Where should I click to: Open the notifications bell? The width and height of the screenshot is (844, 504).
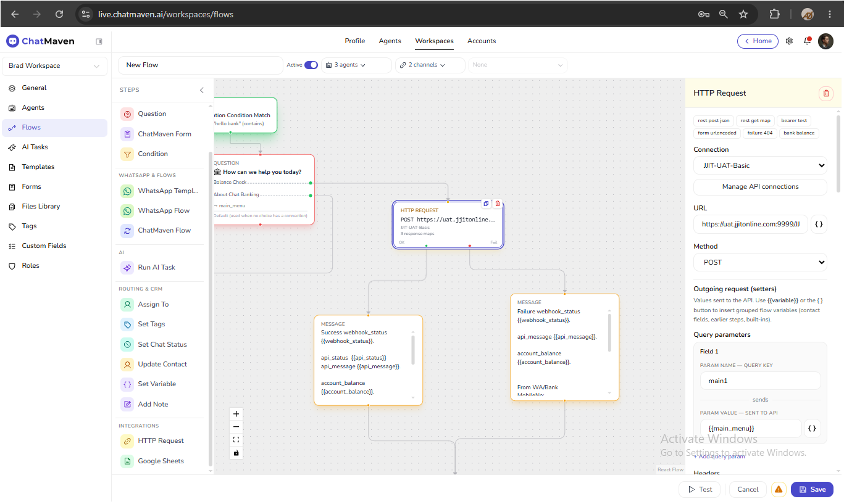[x=807, y=41]
